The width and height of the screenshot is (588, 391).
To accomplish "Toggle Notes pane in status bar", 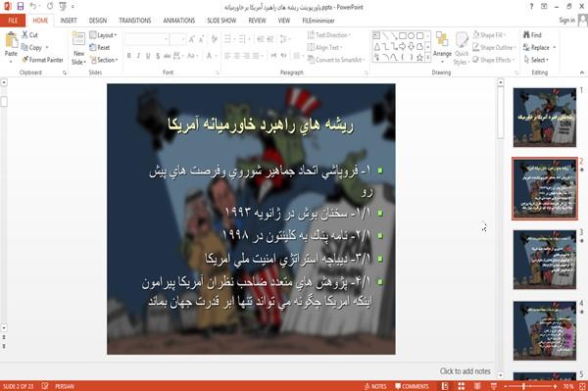I will pos(375,386).
